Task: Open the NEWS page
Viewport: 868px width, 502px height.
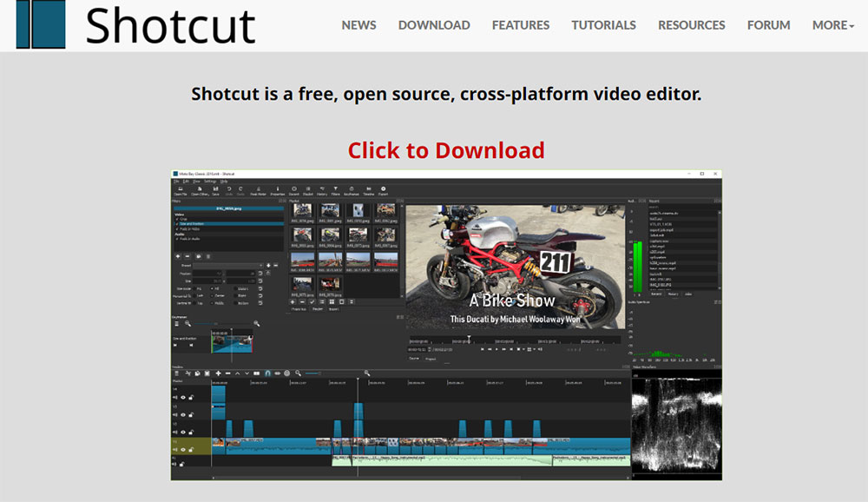Action: 358,25
